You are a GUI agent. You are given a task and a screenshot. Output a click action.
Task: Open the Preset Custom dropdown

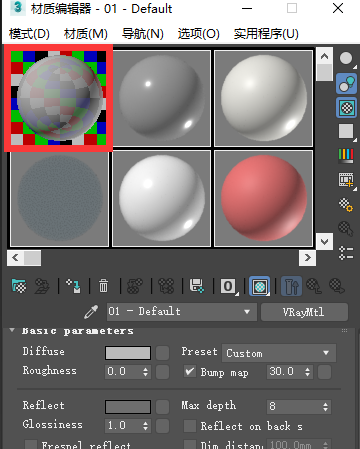click(x=279, y=353)
